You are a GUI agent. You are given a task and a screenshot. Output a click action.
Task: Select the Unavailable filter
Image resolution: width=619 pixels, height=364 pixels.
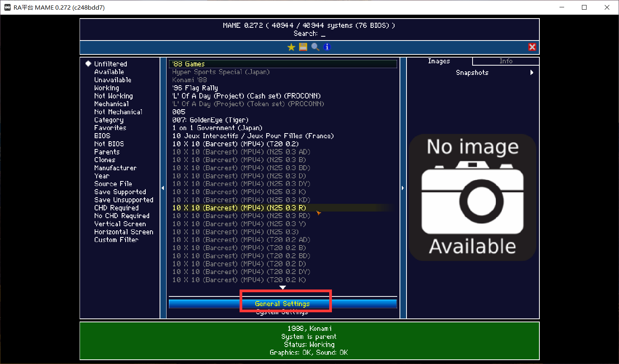pyautogui.click(x=113, y=80)
